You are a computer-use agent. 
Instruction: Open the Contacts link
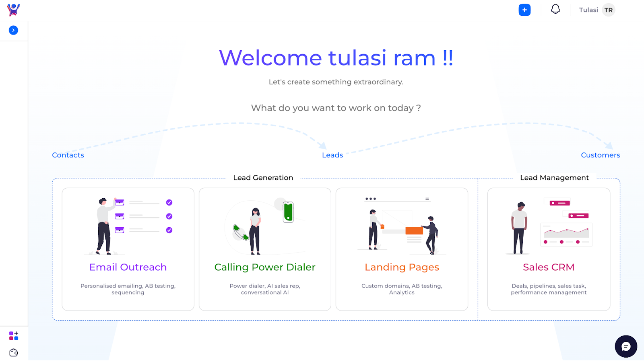(68, 155)
